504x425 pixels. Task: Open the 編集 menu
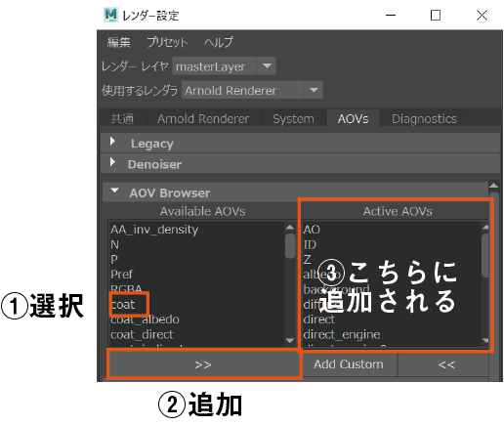[118, 42]
